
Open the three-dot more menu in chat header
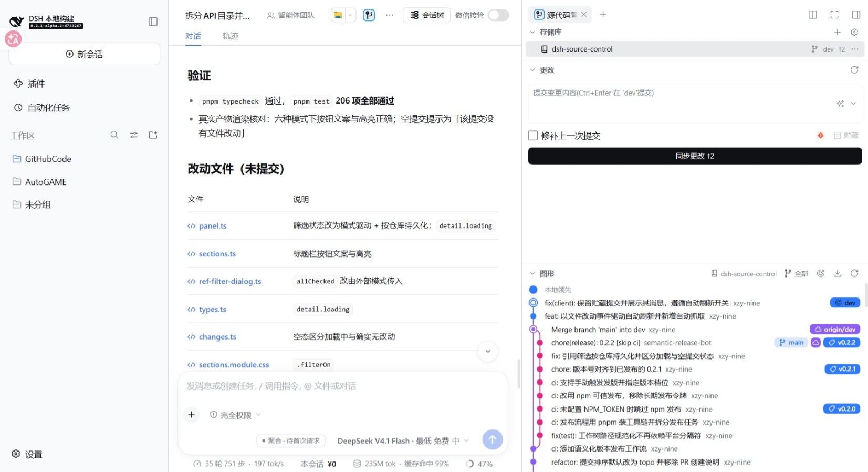click(390, 15)
